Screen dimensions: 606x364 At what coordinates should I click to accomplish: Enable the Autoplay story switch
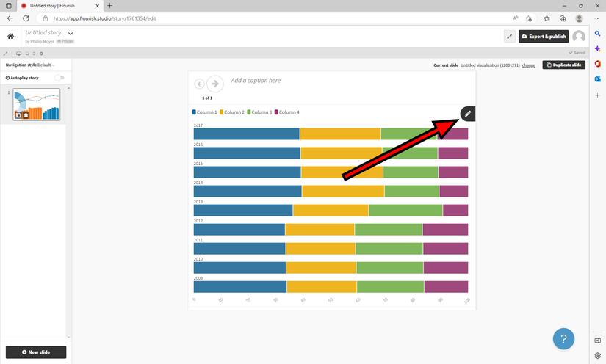click(x=59, y=78)
